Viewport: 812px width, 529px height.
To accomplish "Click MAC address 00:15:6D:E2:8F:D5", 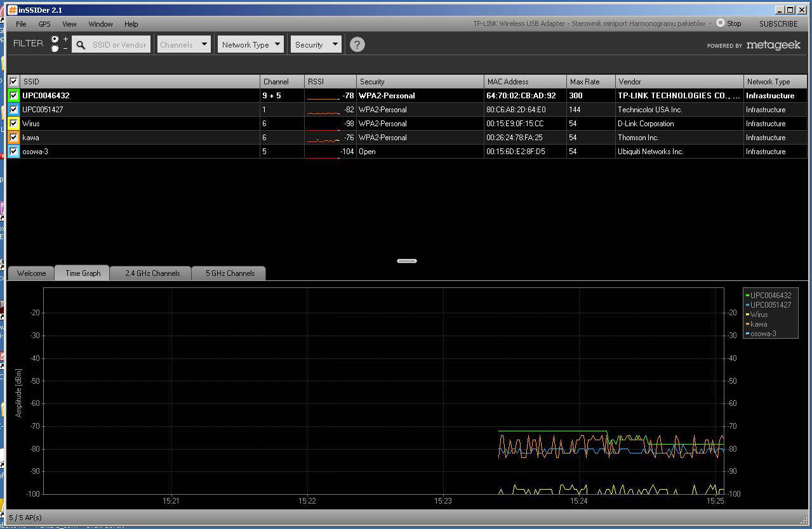I will [516, 152].
